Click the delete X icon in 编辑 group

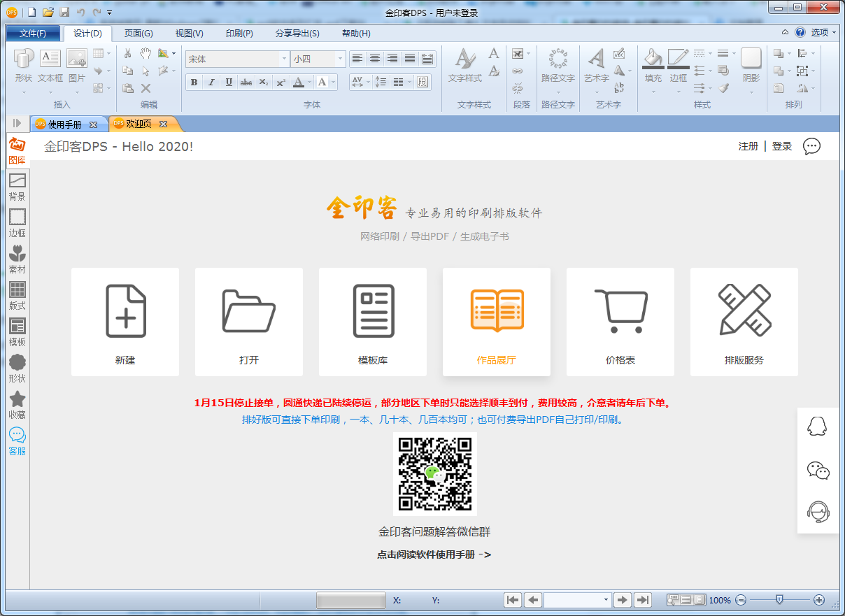(x=145, y=88)
